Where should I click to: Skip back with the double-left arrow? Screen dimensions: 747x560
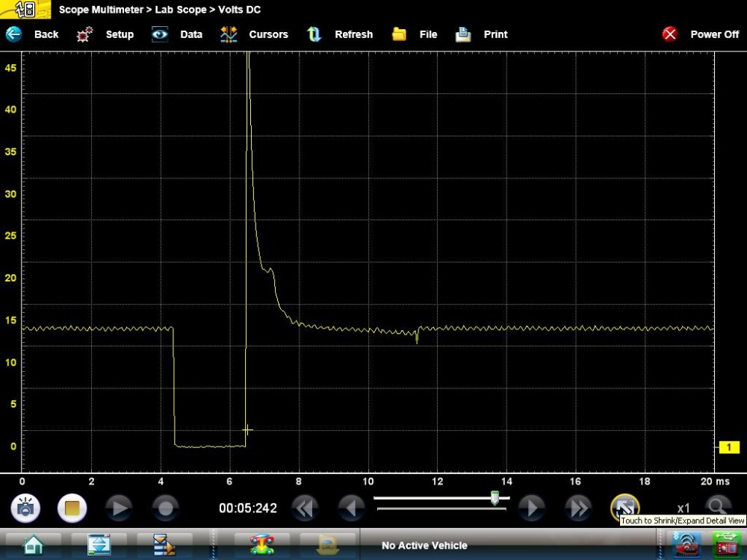[x=305, y=508]
